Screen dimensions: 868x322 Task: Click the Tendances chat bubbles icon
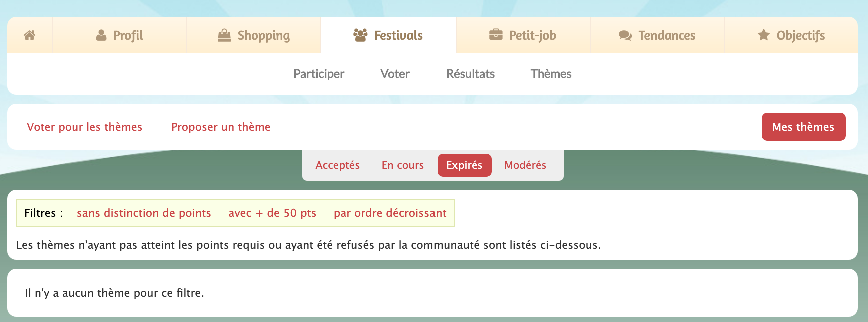click(625, 35)
